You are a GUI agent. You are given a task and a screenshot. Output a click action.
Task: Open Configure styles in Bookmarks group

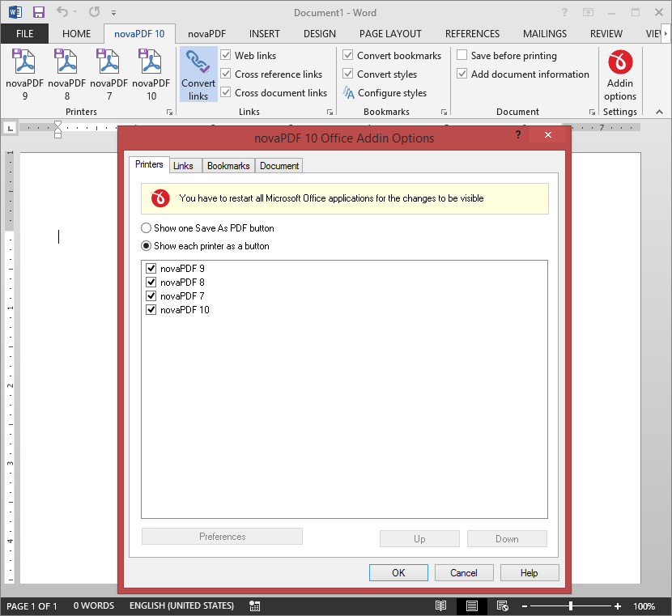click(x=385, y=93)
